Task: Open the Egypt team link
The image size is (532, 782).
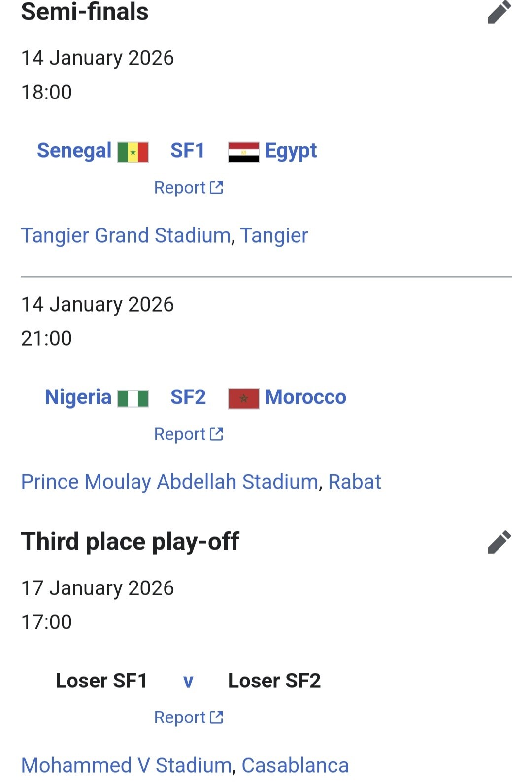Action: coord(291,151)
